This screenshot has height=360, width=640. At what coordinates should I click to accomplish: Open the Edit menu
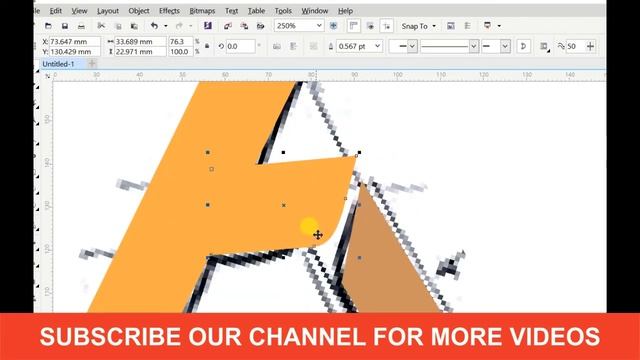[x=56, y=11]
